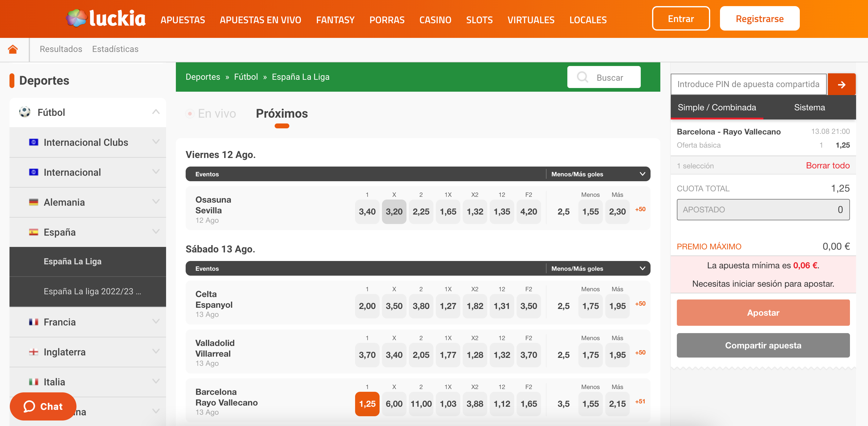Select Sistema bet tab
The height and width of the screenshot is (426, 868).
point(809,108)
